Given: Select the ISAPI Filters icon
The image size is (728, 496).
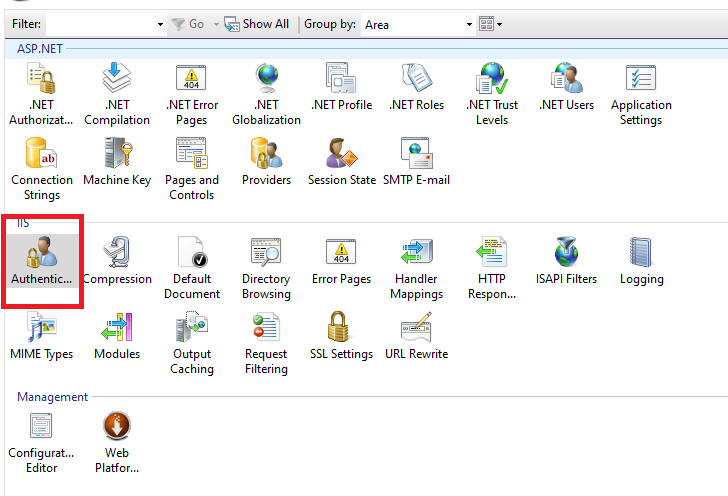Looking at the screenshot, I should [566, 261].
